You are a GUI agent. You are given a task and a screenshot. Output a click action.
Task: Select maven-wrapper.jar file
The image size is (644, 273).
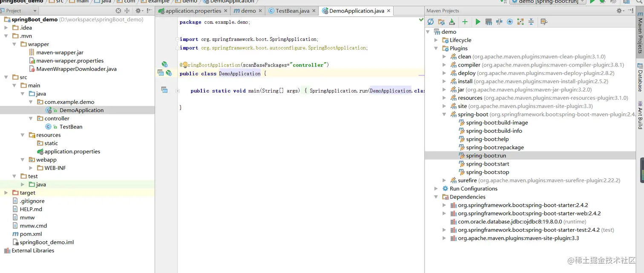(x=60, y=52)
